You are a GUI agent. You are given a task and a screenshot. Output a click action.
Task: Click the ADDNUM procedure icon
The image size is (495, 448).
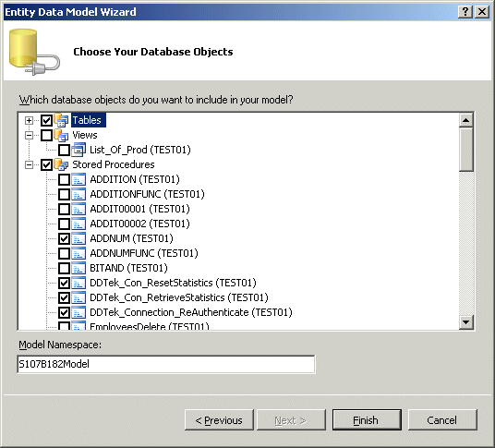pos(78,238)
